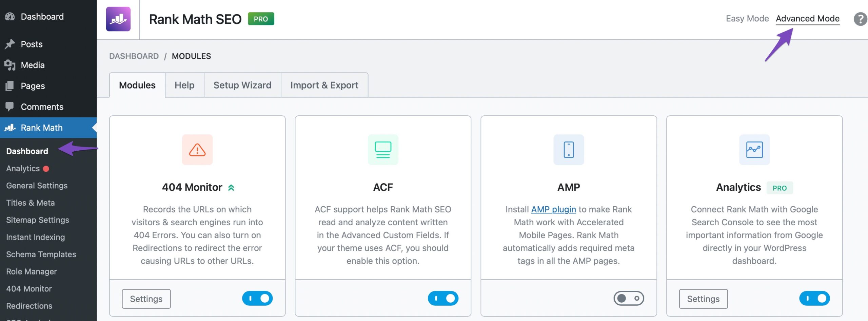Enable the AMP module toggle
Image resolution: width=868 pixels, height=321 pixels.
coord(629,298)
